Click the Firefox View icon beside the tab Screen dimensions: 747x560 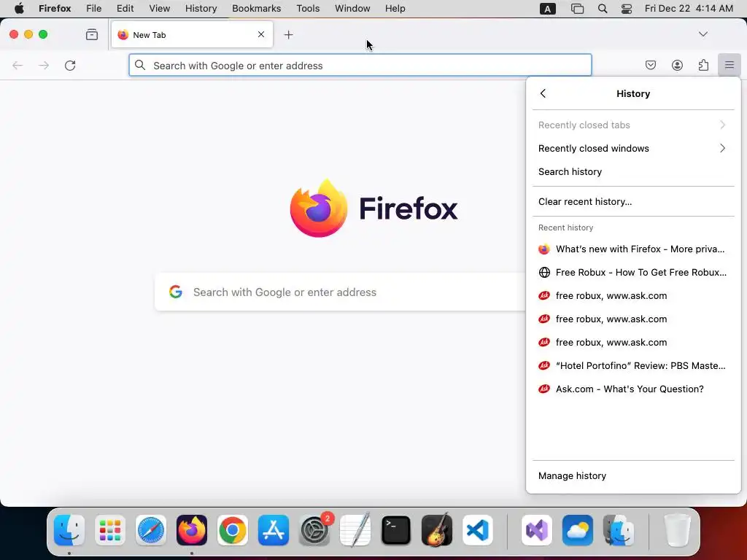click(x=92, y=34)
